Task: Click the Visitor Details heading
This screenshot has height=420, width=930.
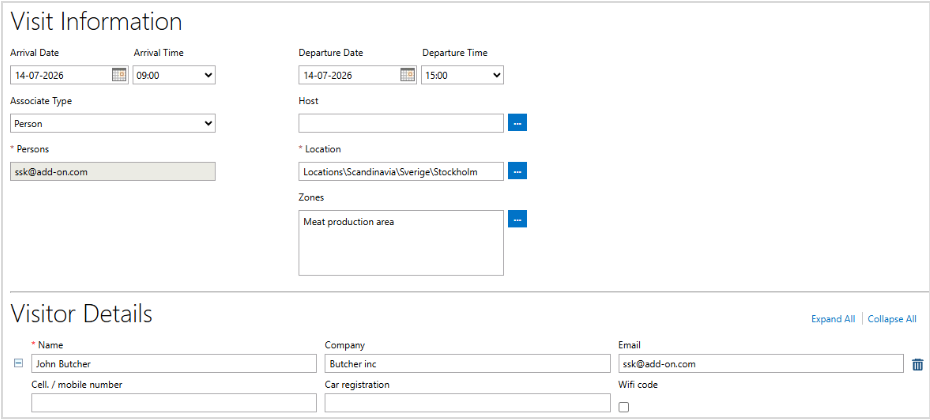Action: [x=82, y=314]
